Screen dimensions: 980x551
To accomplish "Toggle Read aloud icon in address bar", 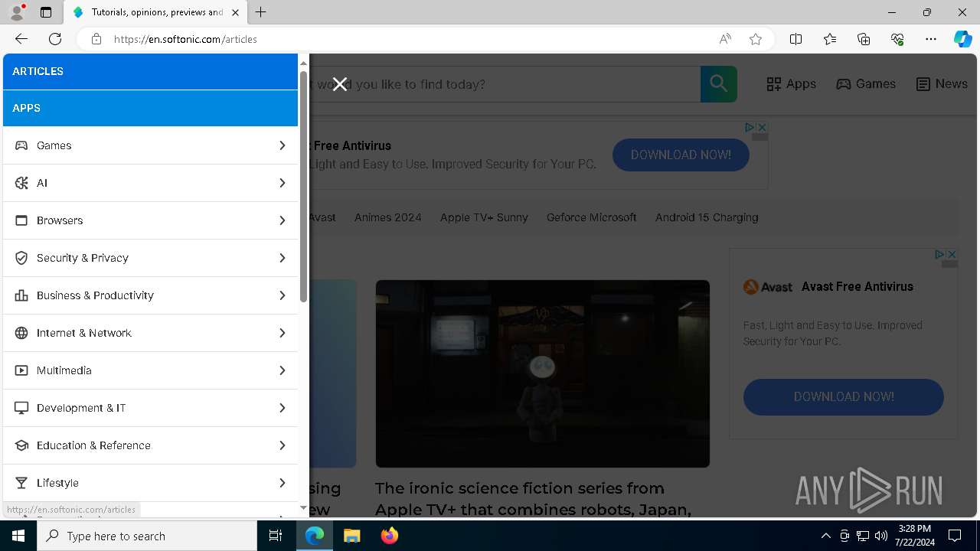I will pos(725,39).
